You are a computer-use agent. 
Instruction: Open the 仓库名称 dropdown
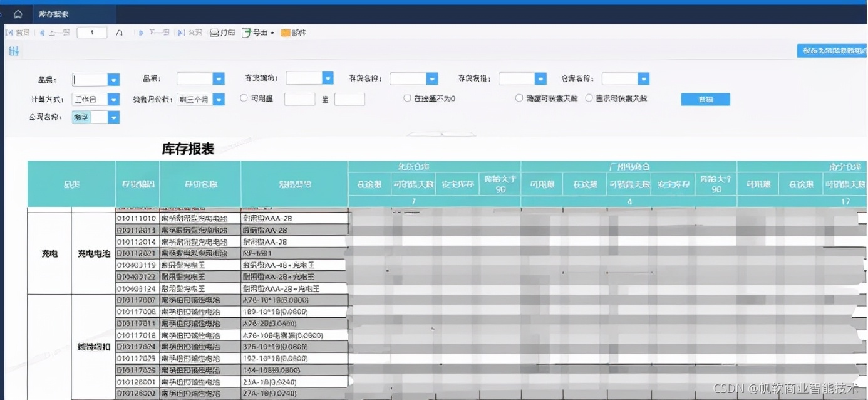coord(643,78)
